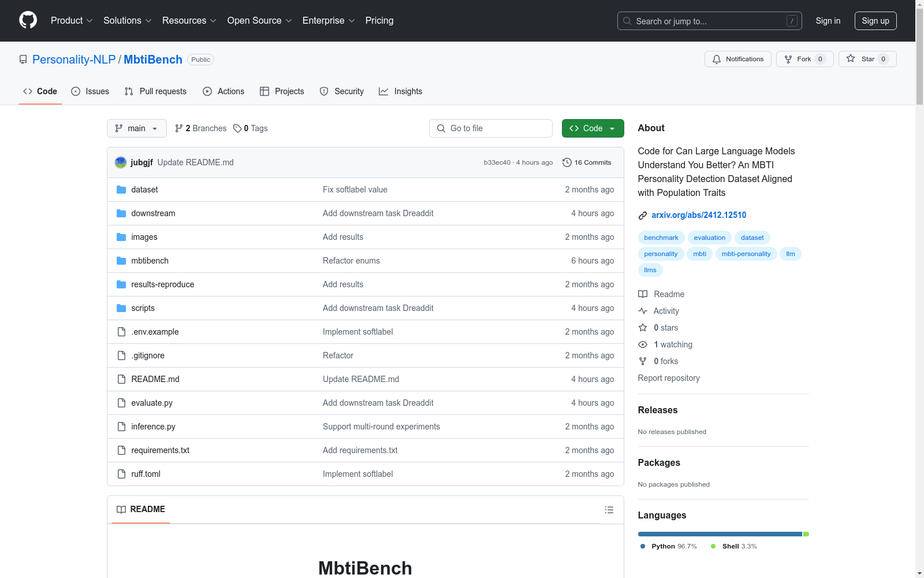This screenshot has height=578, width=924.
Task: Click the mbtibench folder icon
Action: pyautogui.click(x=121, y=261)
